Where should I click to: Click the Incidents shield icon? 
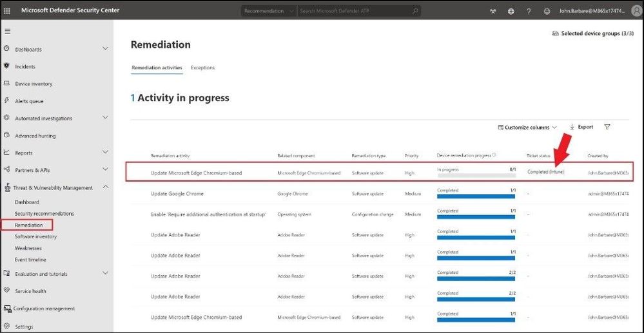click(6, 66)
